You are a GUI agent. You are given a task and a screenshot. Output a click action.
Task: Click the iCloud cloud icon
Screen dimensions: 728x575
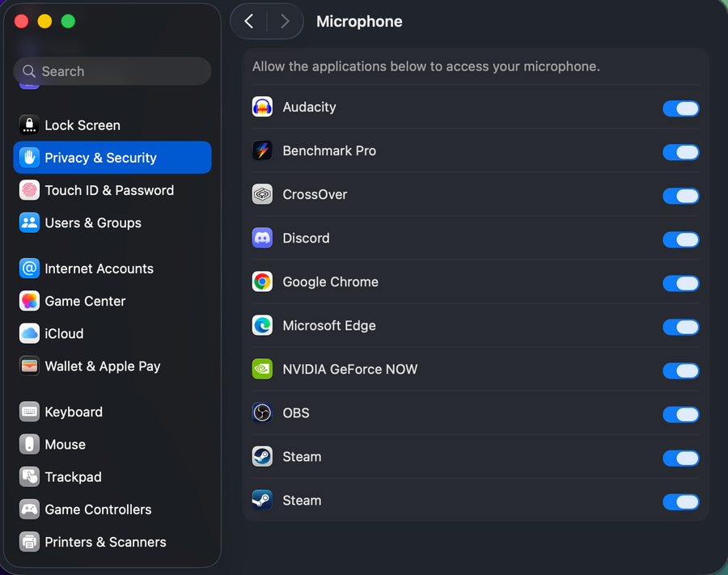pos(29,333)
